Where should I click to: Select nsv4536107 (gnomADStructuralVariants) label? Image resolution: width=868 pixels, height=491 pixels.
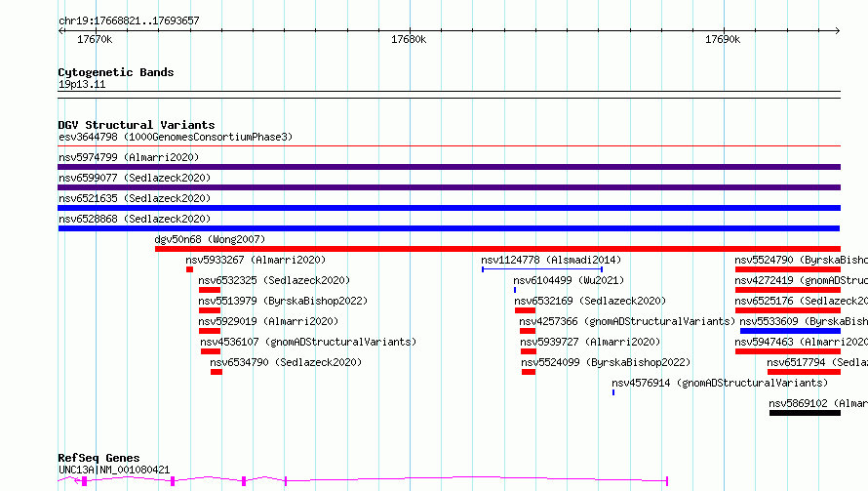pyautogui.click(x=308, y=342)
